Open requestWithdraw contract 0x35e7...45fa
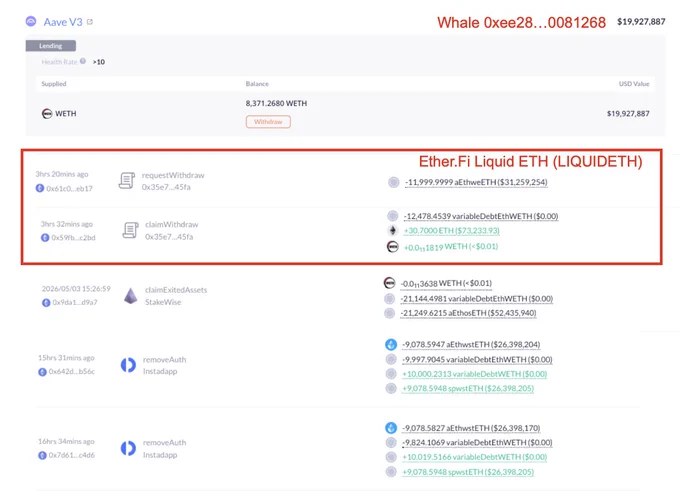680x502 pixels. [166, 187]
